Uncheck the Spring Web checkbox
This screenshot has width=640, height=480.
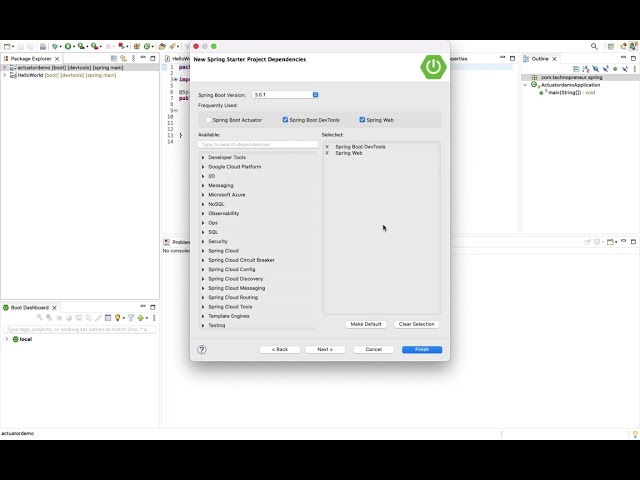point(362,120)
